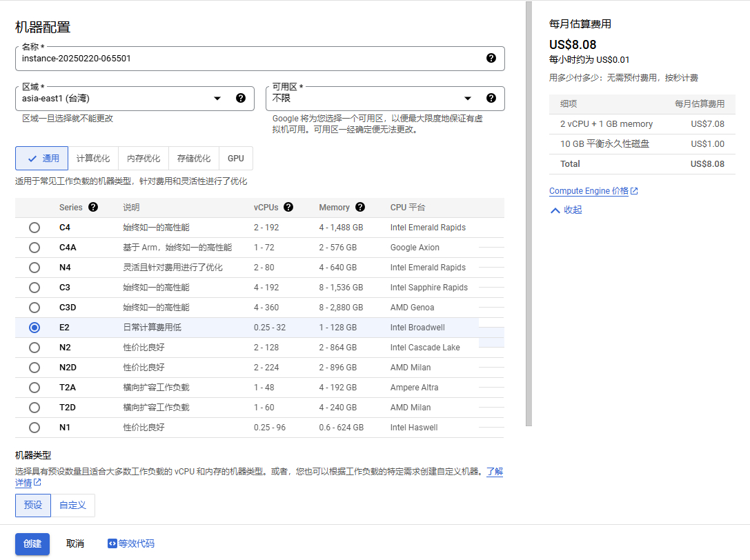Click external link icon beside Compute Engine 价格
750x560 pixels.
pos(634,191)
